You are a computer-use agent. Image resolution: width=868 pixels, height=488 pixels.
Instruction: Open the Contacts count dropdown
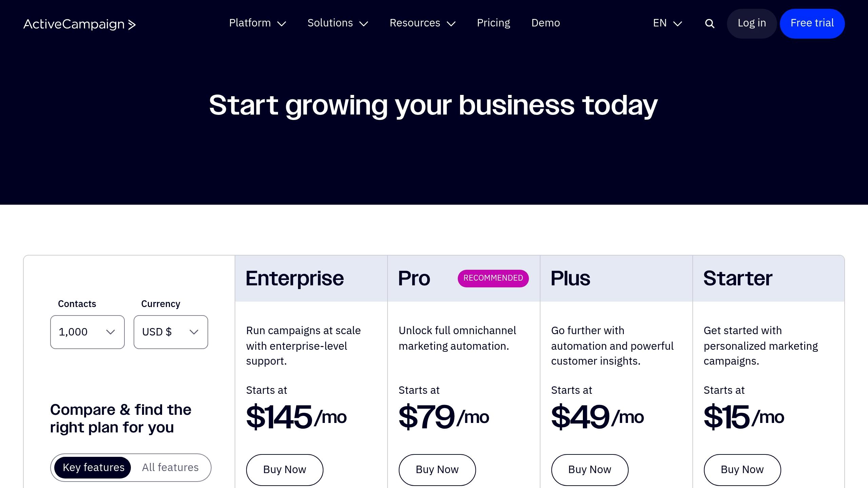[87, 332]
